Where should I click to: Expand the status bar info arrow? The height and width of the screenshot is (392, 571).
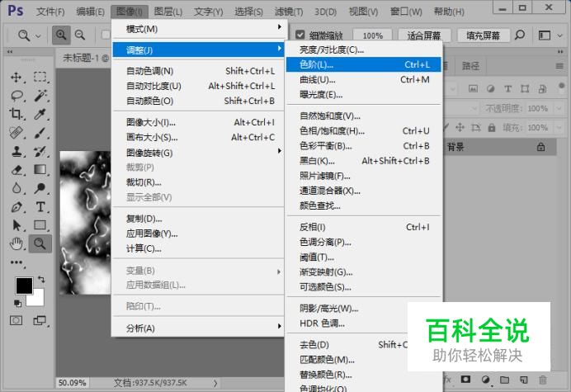tap(215, 383)
